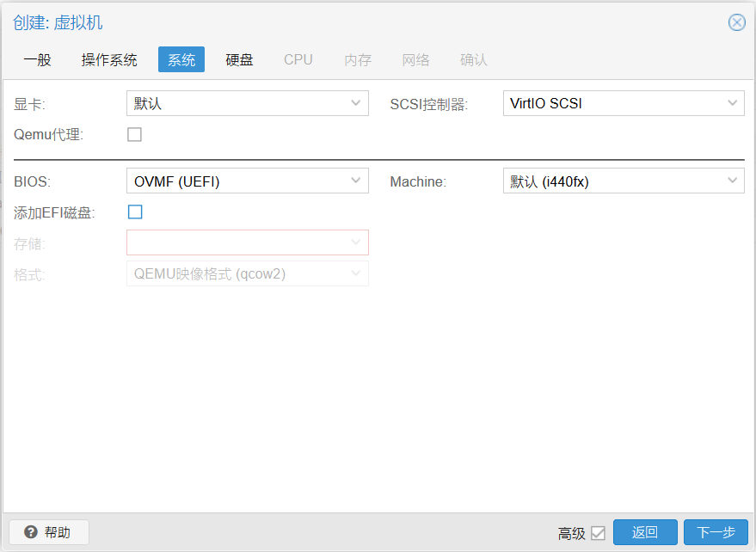Click the 帮助 question mark icon
This screenshot has width=756, height=552.
click(x=31, y=532)
